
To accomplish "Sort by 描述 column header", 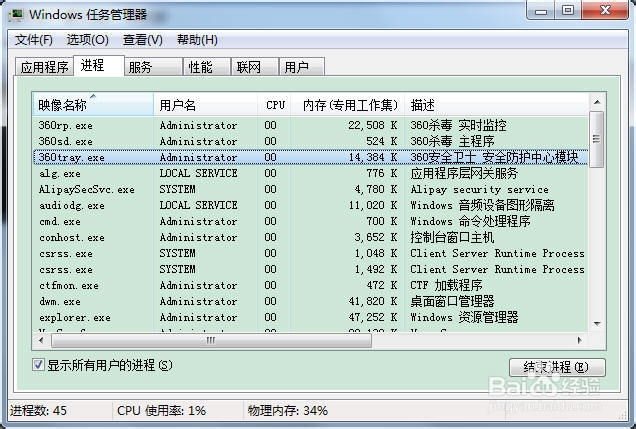I will click(x=497, y=105).
